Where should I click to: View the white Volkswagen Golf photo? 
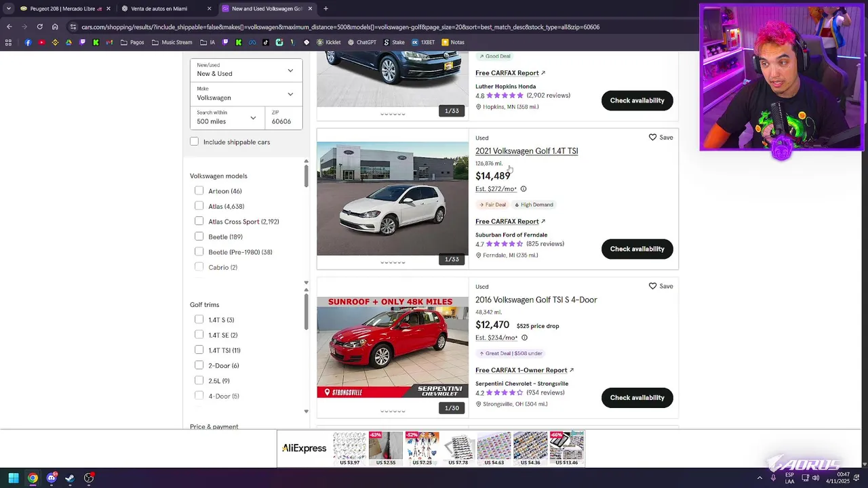pos(393,198)
